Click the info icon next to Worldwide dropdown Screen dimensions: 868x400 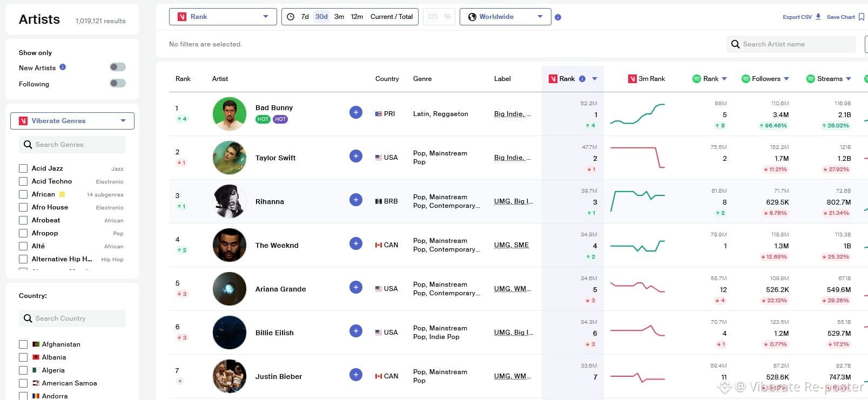click(558, 17)
